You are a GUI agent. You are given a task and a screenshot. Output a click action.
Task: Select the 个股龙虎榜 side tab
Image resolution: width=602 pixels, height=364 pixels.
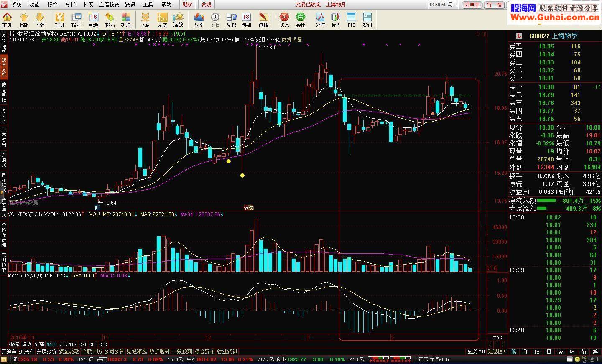[4, 234]
